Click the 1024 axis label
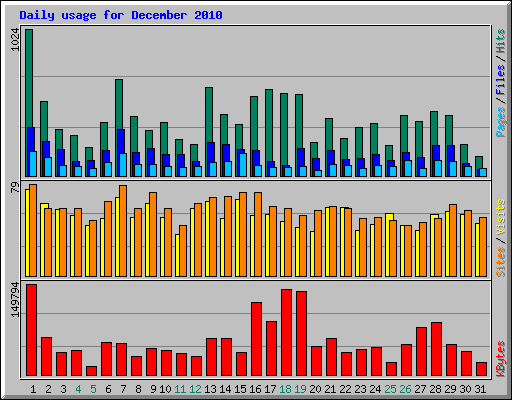Viewport: 512px width, 400px height. tap(15, 40)
